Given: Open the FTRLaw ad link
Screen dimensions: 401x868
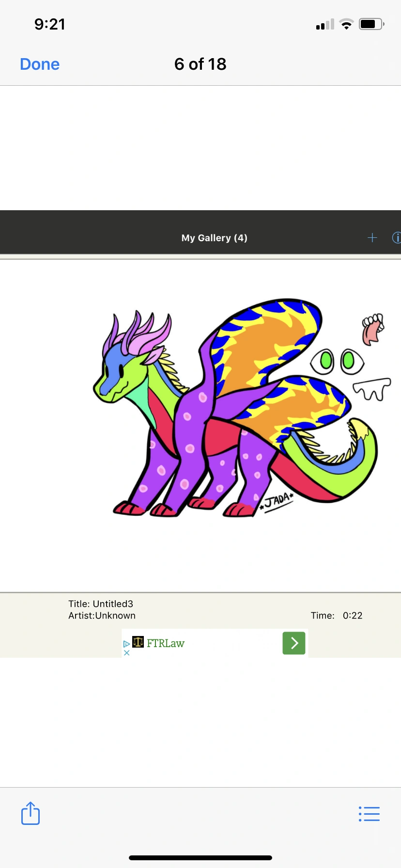Looking at the screenshot, I should tap(166, 643).
